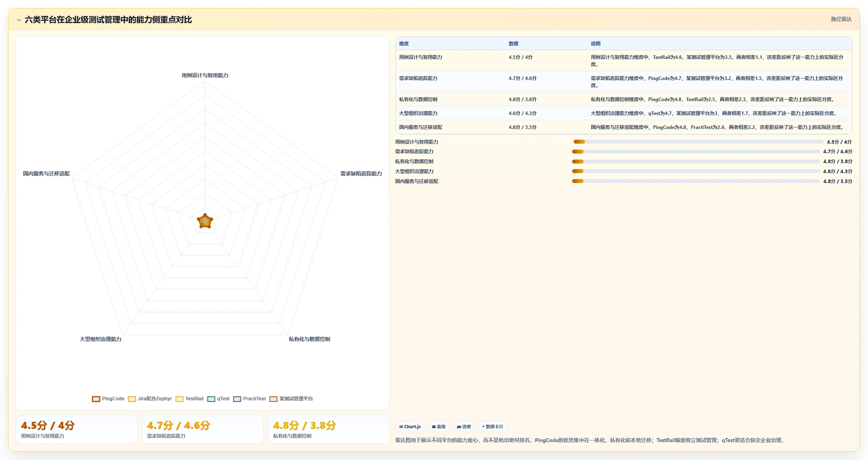The image size is (868, 460).
Task: Toggle PingCode legend swatch
Action: (x=96, y=399)
